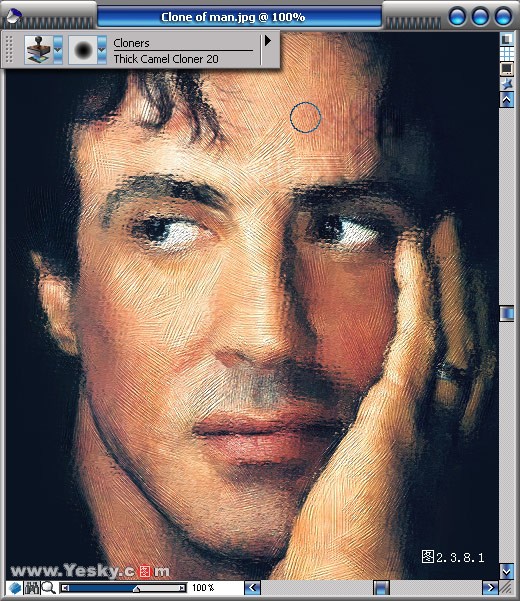Viewport: 520px width, 601px height.
Task: Click the vertical scrollbar up arrow
Action: pyautogui.click(x=507, y=100)
